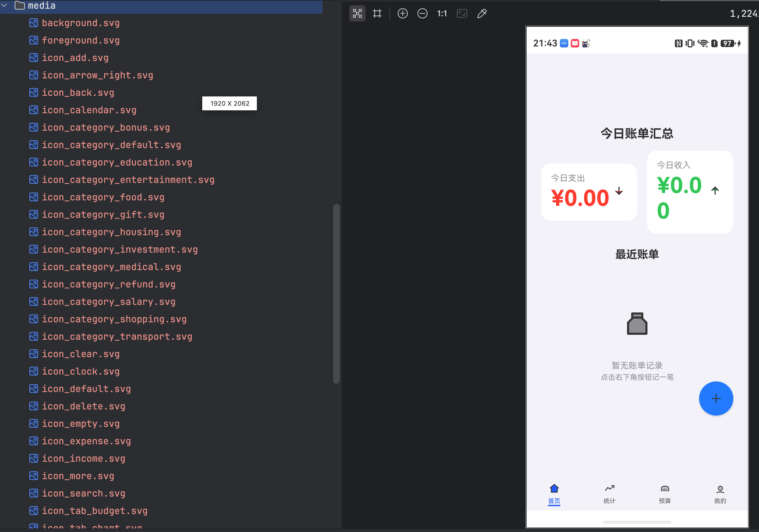This screenshot has width=759, height=532.
Task: Open icon_clear.svg
Action: pyautogui.click(x=80, y=354)
